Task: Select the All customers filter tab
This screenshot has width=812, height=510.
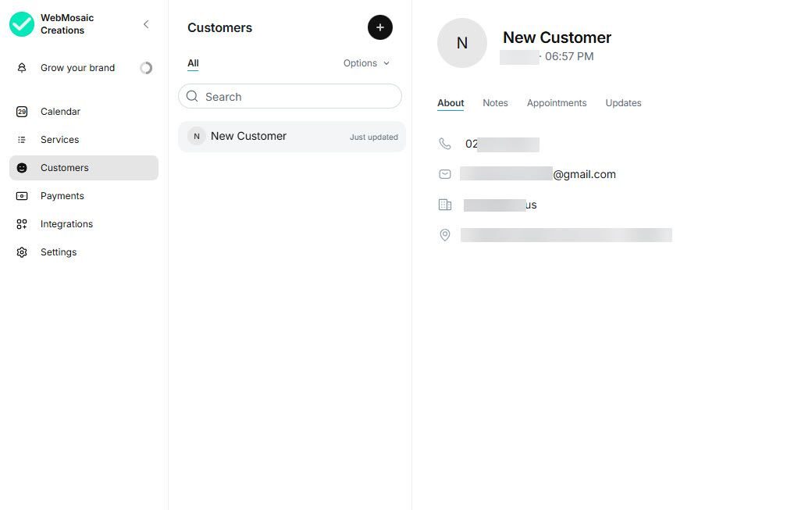Action: (193, 63)
